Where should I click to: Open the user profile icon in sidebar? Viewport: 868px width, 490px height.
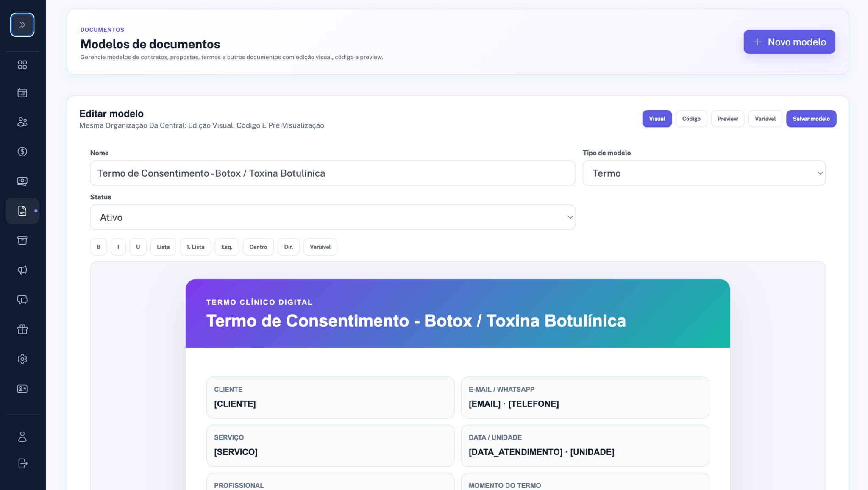tap(22, 437)
